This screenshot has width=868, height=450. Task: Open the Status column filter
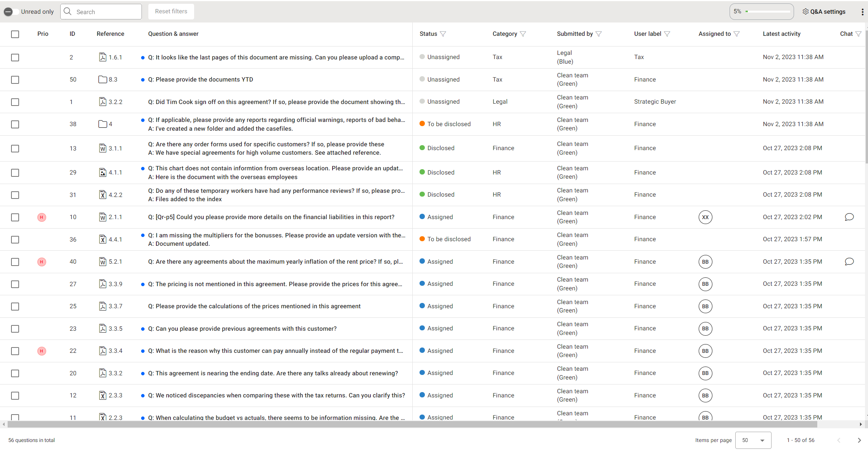(x=443, y=34)
